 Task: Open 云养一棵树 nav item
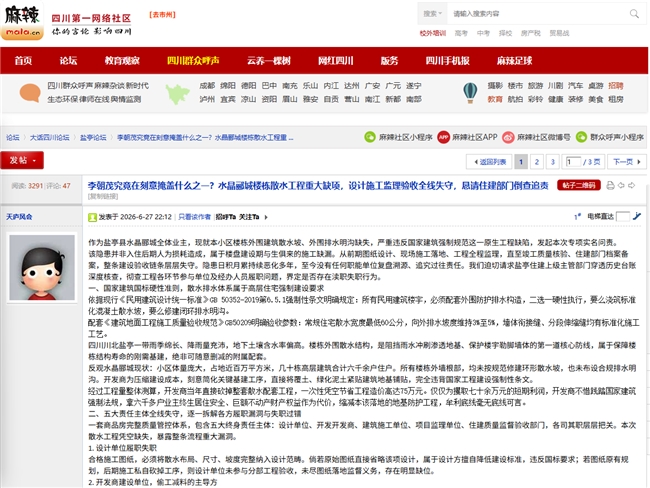point(269,61)
